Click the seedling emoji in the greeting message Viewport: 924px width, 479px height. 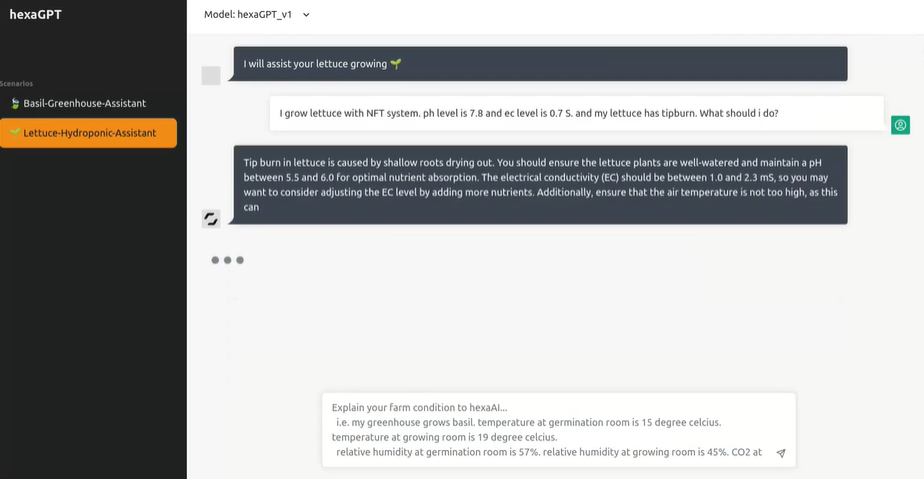point(396,64)
